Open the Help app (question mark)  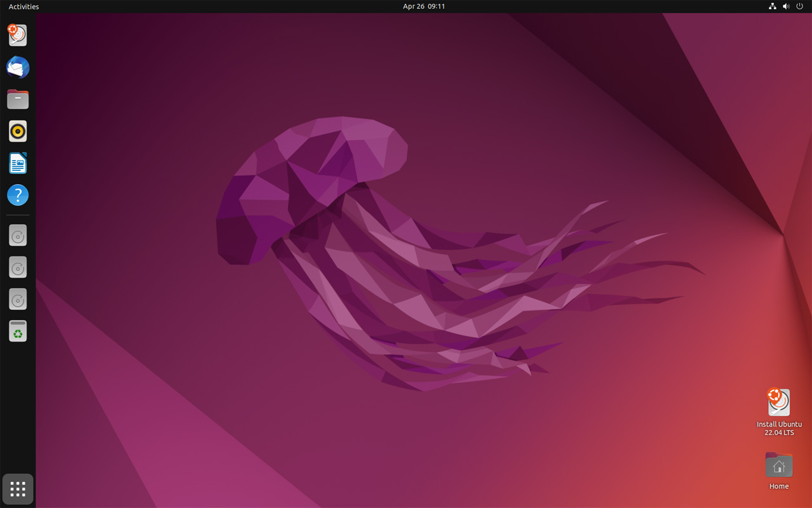(x=18, y=195)
